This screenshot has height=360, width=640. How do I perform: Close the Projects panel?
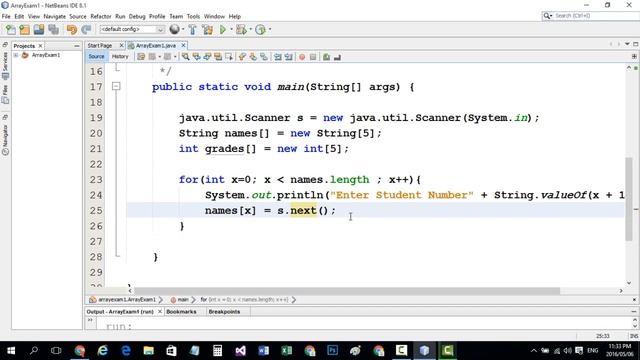click(x=40, y=46)
